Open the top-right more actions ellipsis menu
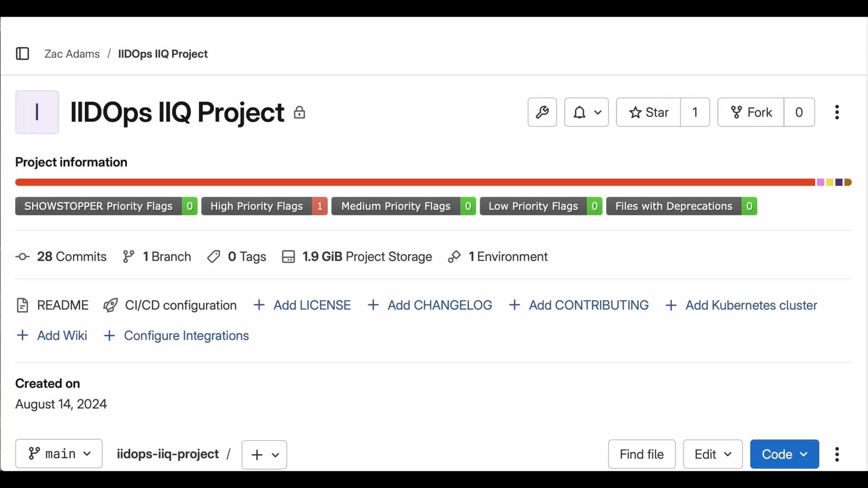The height and width of the screenshot is (488, 868). point(837,112)
